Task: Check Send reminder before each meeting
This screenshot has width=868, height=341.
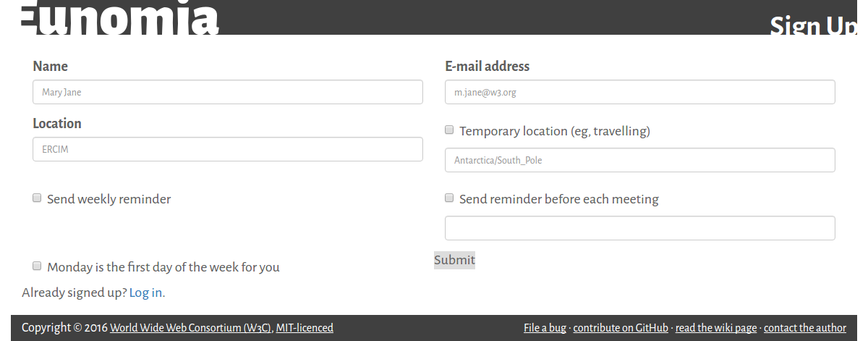Action: [449, 198]
